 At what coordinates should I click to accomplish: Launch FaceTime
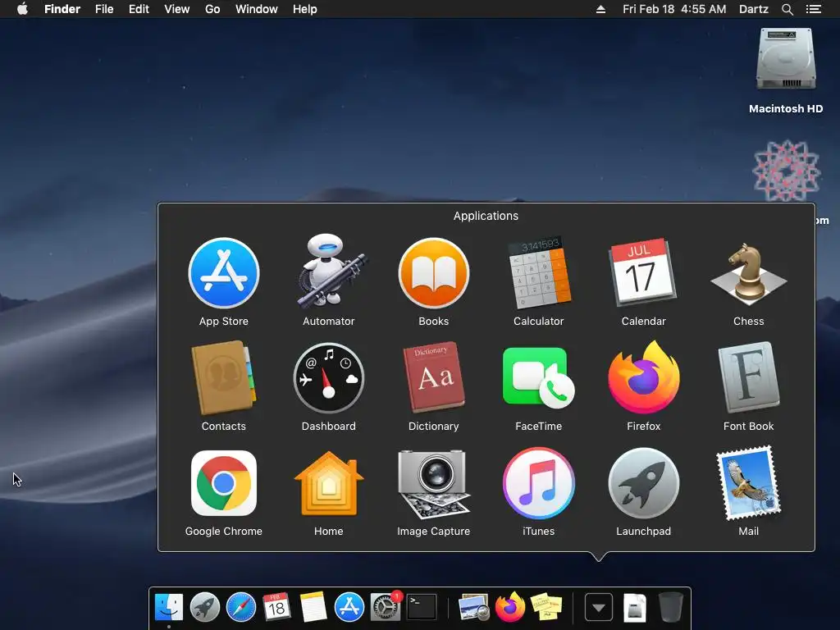pyautogui.click(x=538, y=377)
